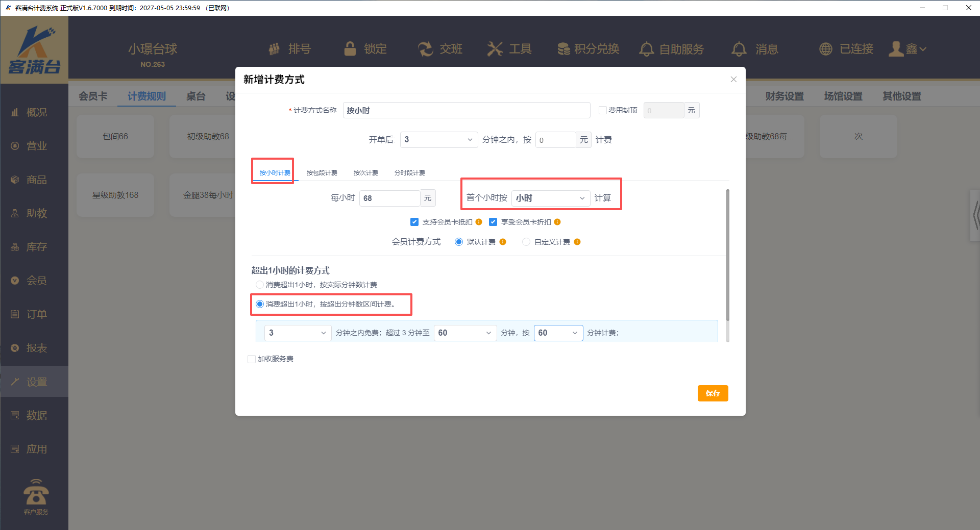Click the 积分兑换 points exchange icon
The height and width of the screenshot is (530, 980).
click(x=563, y=49)
